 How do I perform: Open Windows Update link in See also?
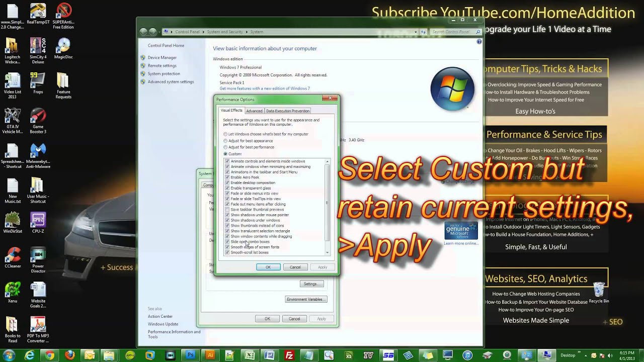coord(163,324)
